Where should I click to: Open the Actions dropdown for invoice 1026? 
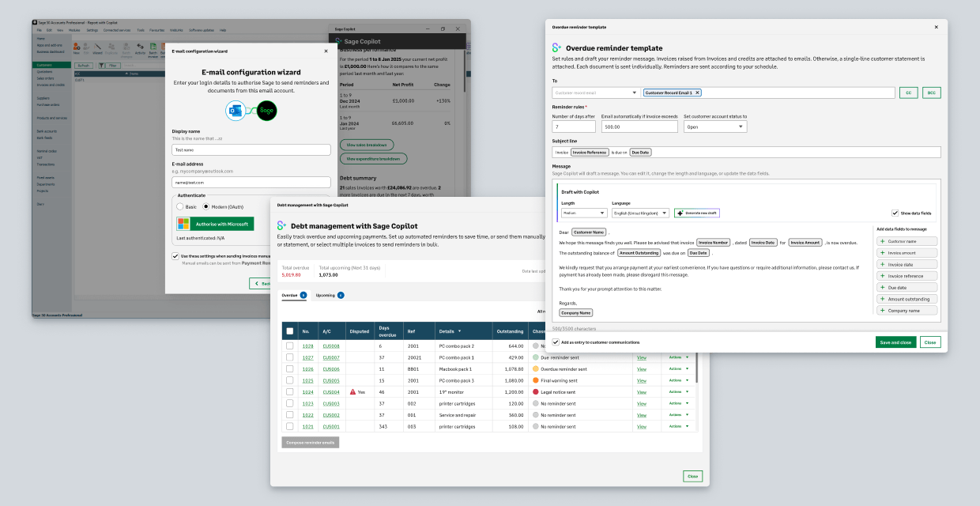[x=678, y=368]
